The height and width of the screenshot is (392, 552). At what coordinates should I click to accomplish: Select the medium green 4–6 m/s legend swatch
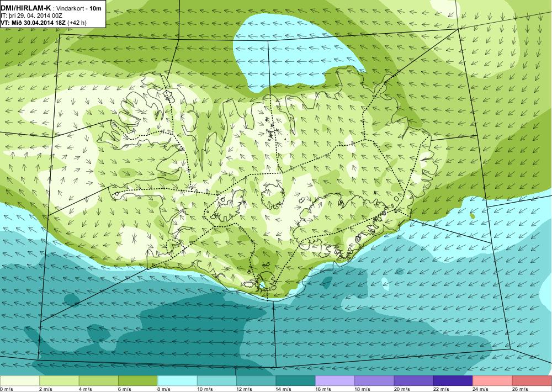pos(99,381)
